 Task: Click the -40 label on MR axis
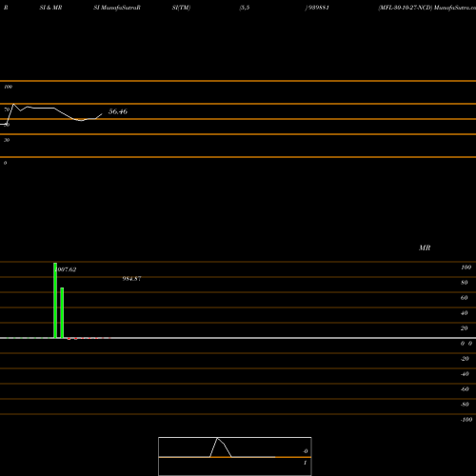coord(465,374)
